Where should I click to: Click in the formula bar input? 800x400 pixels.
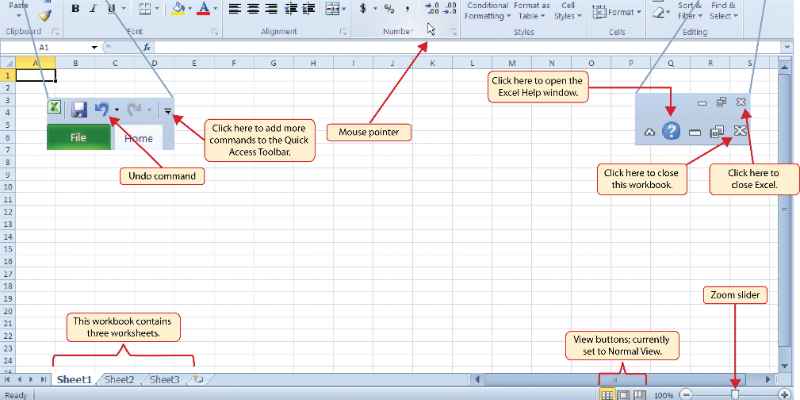coord(467,47)
